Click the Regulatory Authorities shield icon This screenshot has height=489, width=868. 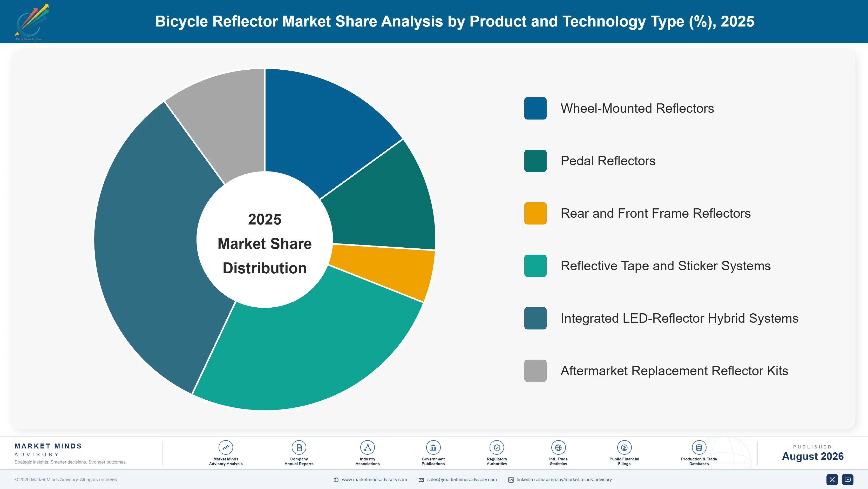tap(497, 447)
